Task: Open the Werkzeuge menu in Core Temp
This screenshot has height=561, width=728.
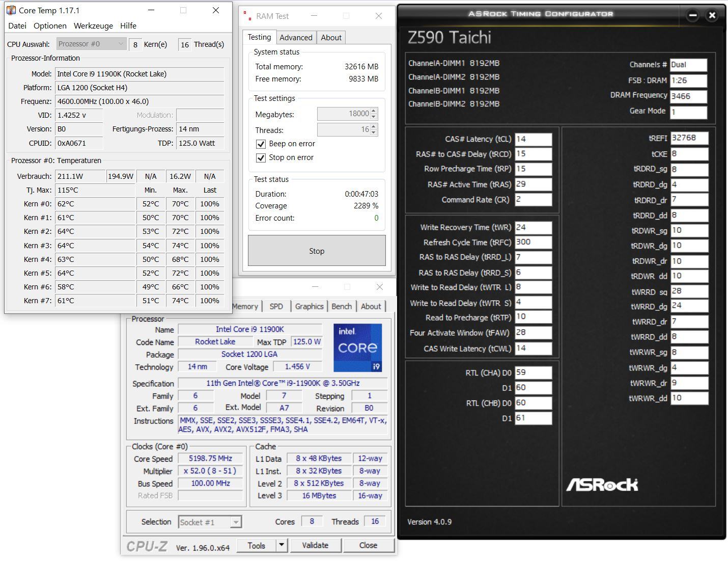Action: coord(93,25)
